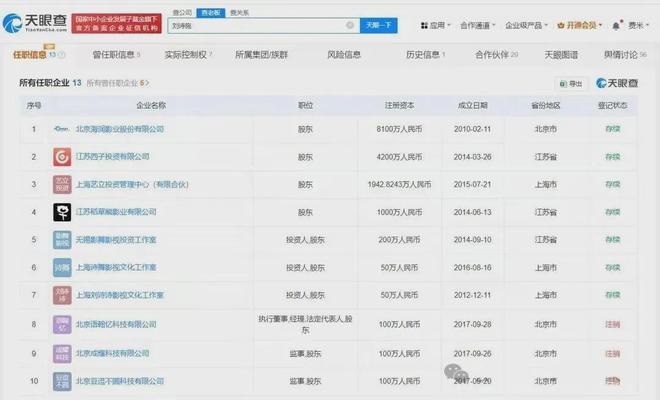Clear the search box with the X icon
The height and width of the screenshot is (400, 660).
[350, 25]
